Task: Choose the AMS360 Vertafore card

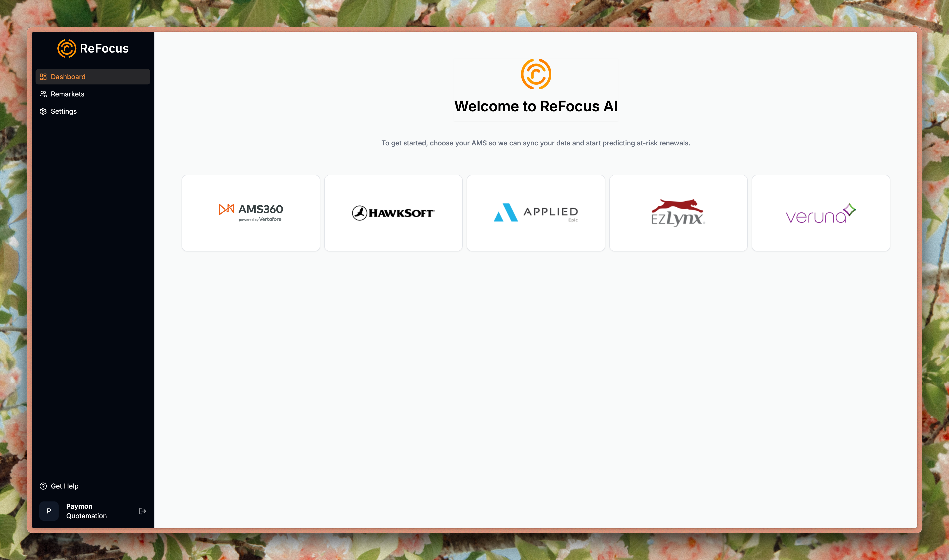Action: pos(251,213)
